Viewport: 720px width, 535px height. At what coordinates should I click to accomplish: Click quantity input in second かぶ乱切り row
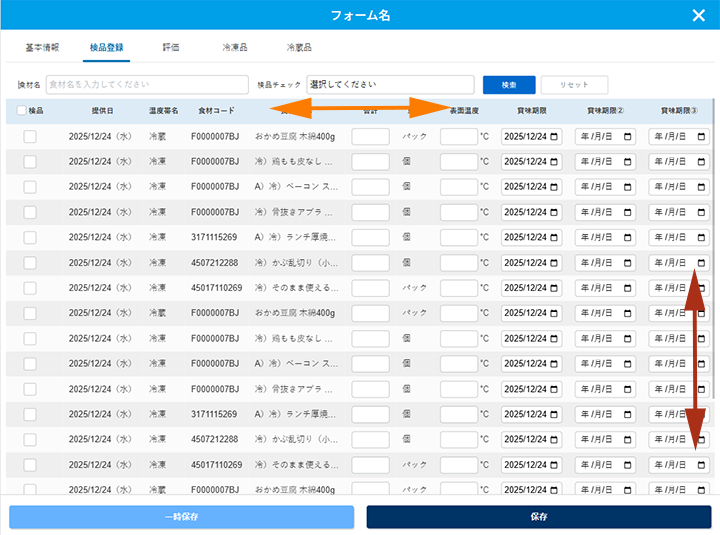(371, 439)
